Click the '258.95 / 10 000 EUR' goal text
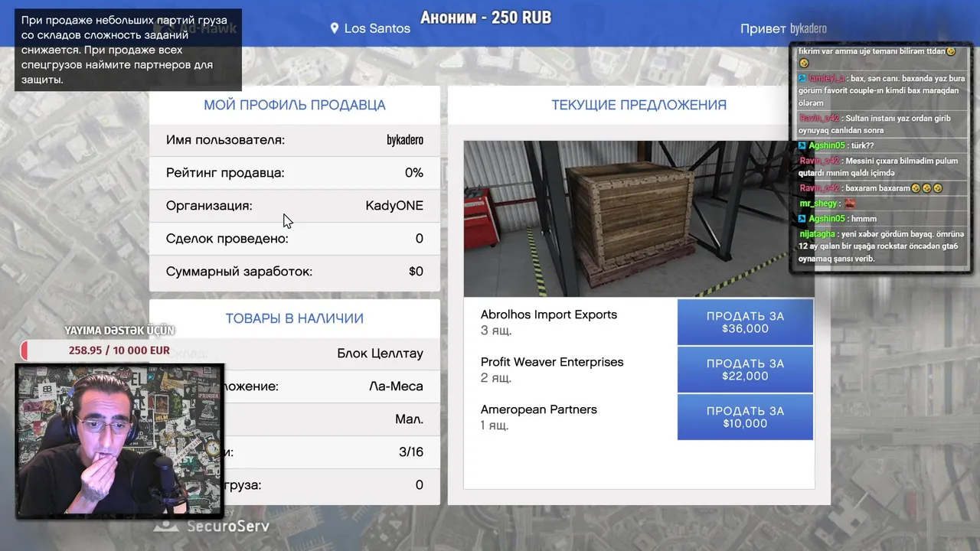 pyautogui.click(x=119, y=350)
